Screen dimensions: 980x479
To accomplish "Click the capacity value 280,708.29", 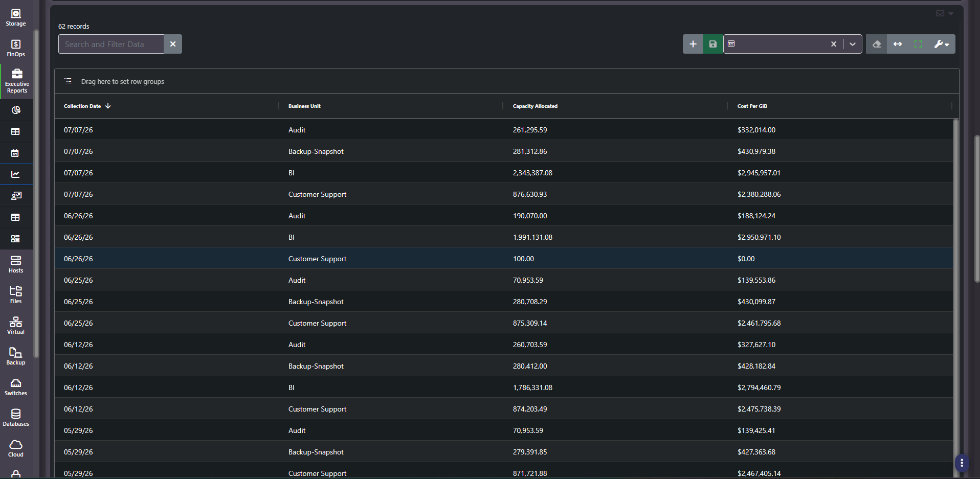I will coord(530,302).
